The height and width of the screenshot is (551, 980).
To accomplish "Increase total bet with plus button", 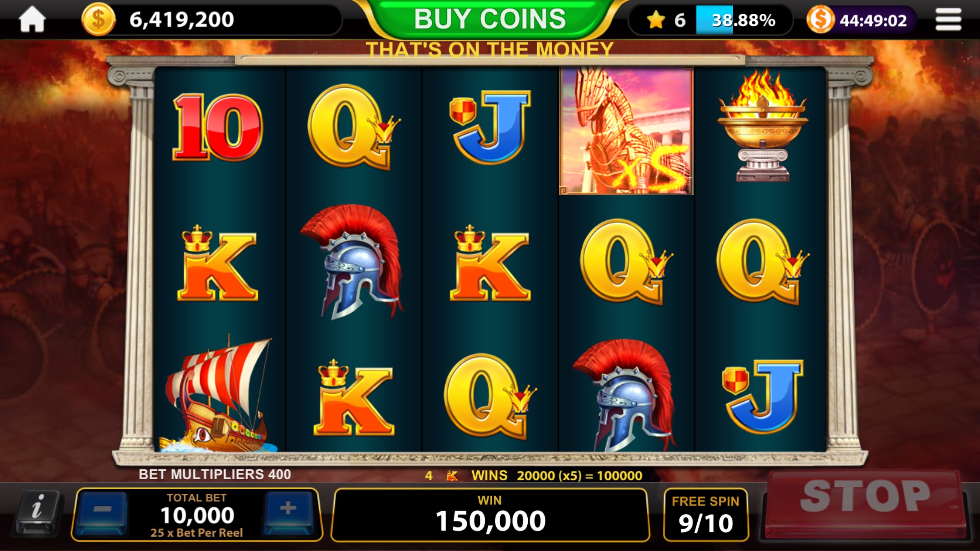I will pos(288,512).
